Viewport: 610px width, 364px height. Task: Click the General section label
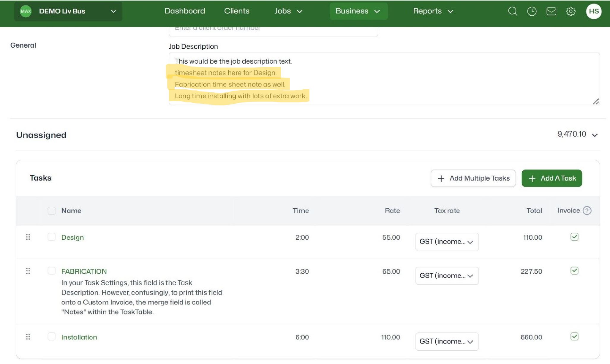tap(23, 45)
